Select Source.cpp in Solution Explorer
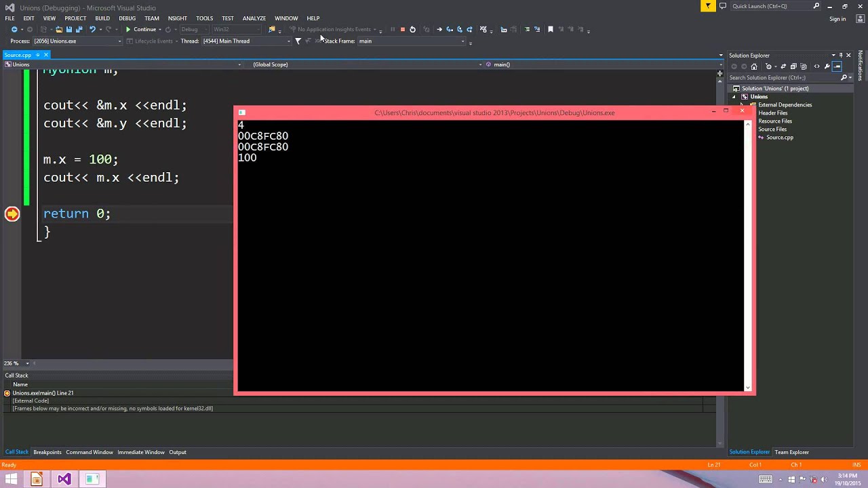The height and width of the screenshot is (488, 868). click(x=779, y=138)
